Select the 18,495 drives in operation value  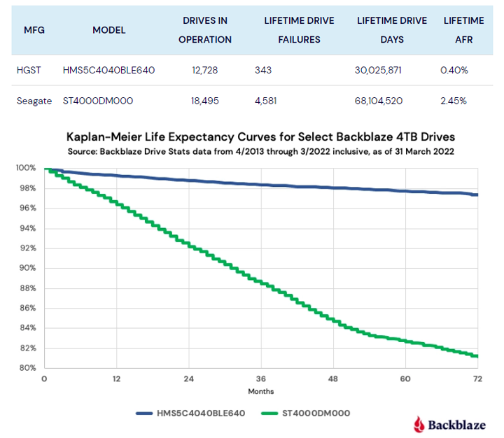(204, 101)
